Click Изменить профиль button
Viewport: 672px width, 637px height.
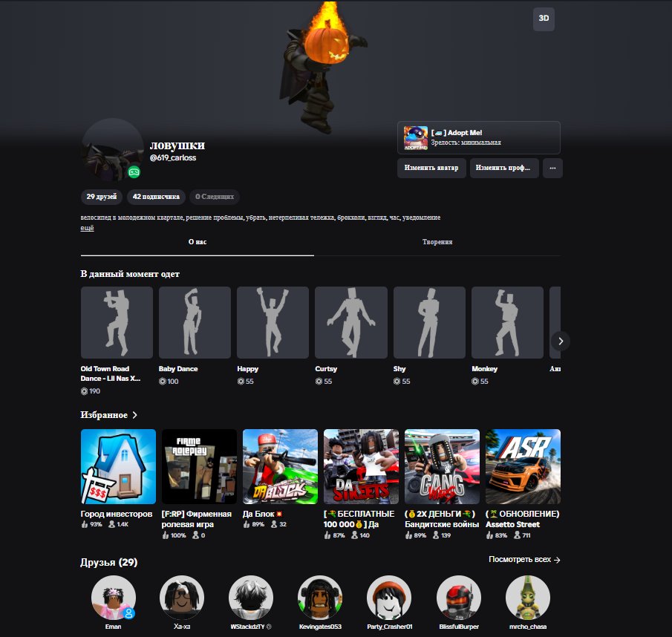tap(504, 168)
